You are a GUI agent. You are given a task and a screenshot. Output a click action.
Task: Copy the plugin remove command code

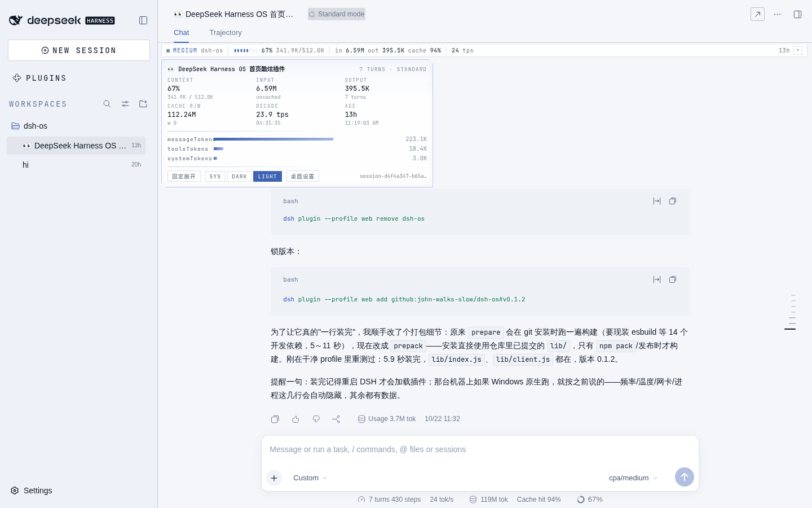pos(673,201)
